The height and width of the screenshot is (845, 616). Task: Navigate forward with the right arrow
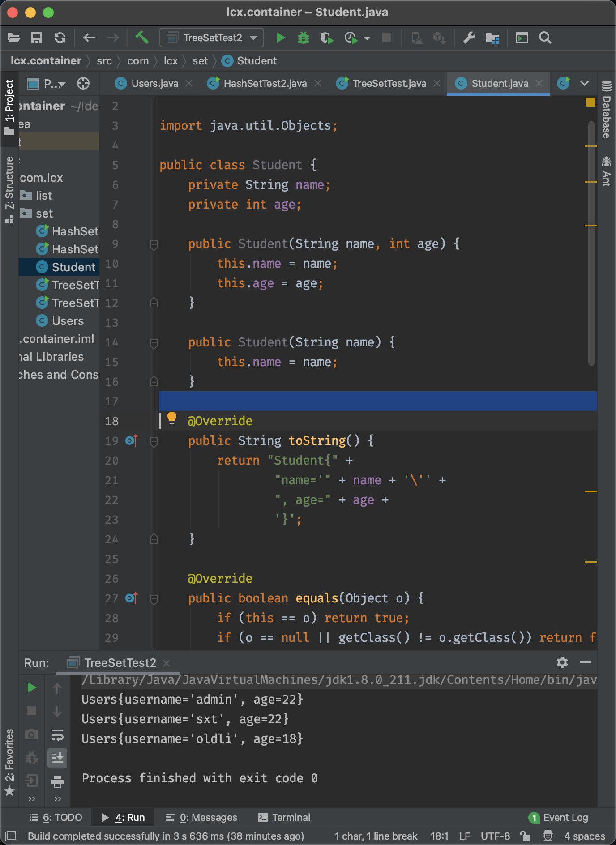113,38
